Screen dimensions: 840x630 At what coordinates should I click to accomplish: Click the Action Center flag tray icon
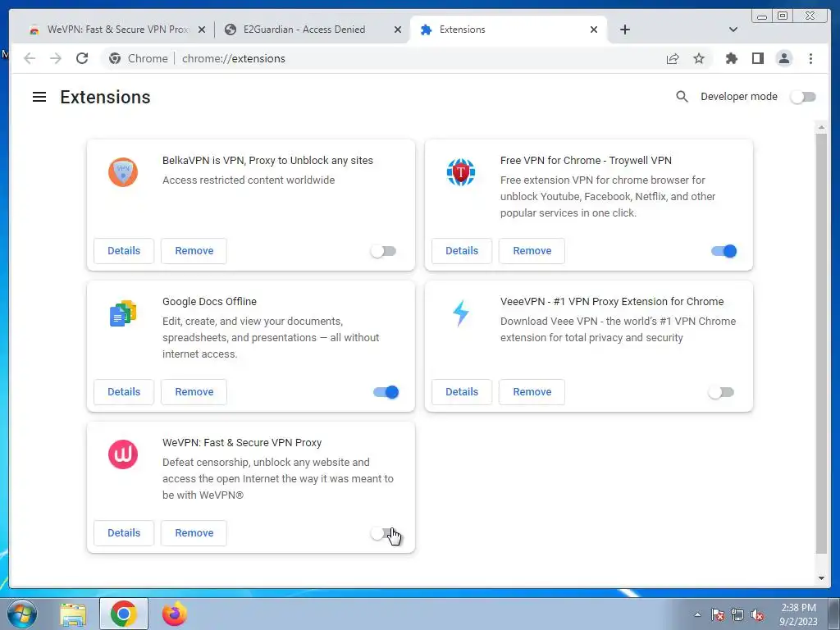click(x=718, y=614)
